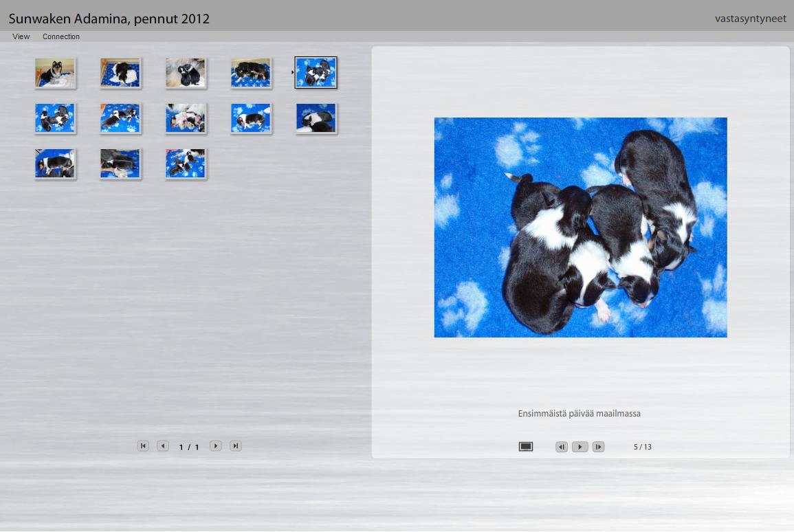794x532 pixels.
Task: Select third thumbnail in third row
Action: pos(186,164)
